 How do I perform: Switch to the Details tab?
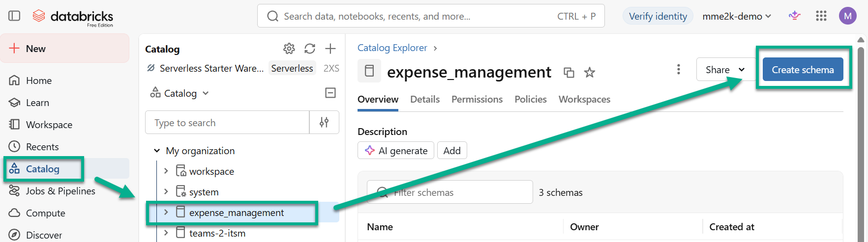pos(425,99)
